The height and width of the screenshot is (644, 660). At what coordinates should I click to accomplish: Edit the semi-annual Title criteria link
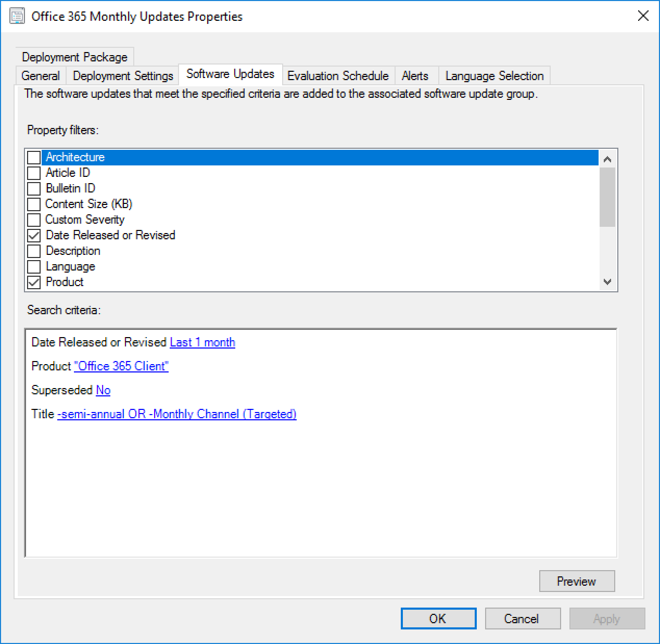click(176, 414)
